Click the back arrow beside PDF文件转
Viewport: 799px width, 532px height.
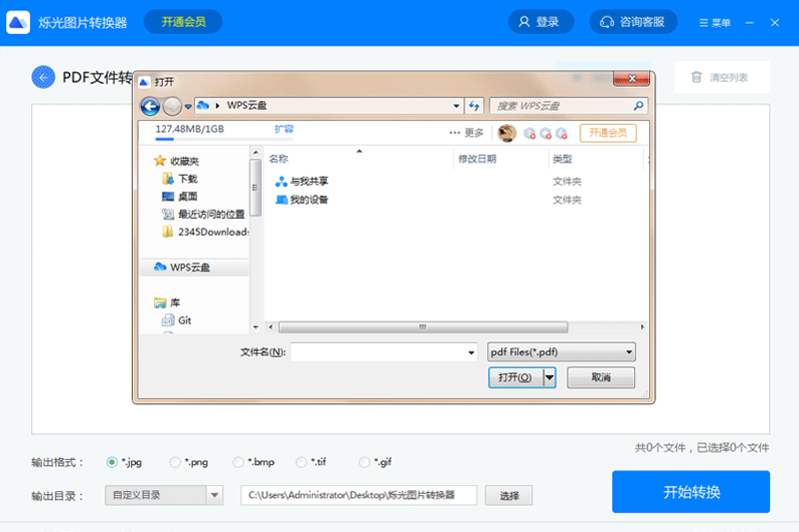click(x=43, y=77)
